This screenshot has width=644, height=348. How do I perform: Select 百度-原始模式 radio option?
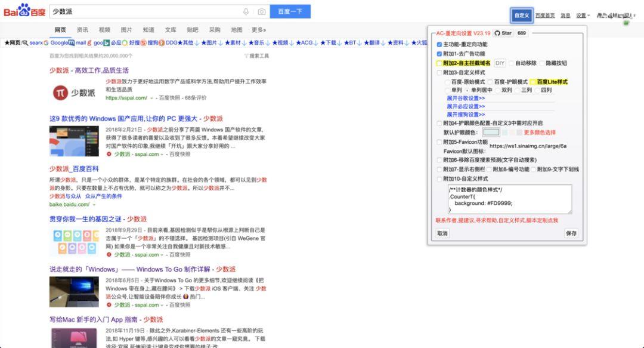point(447,82)
